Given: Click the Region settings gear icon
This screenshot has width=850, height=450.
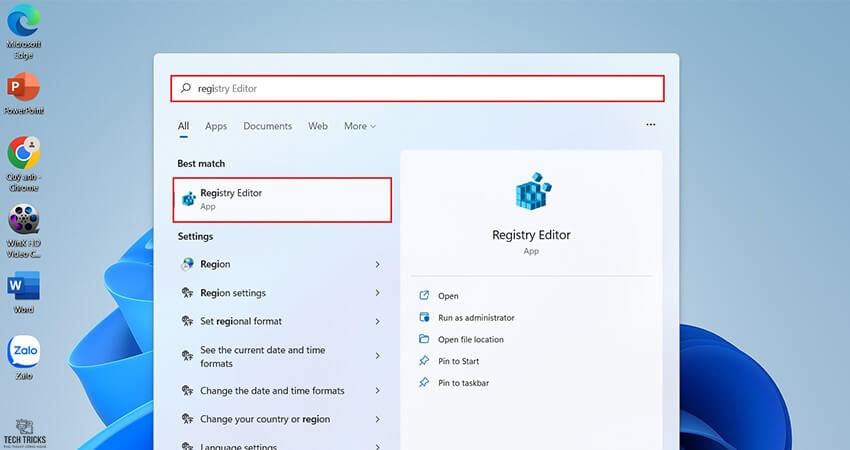Looking at the screenshot, I should point(188,293).
